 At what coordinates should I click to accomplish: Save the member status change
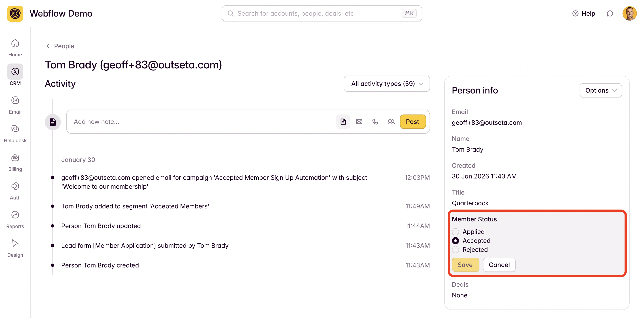click(x=465, y=265)
